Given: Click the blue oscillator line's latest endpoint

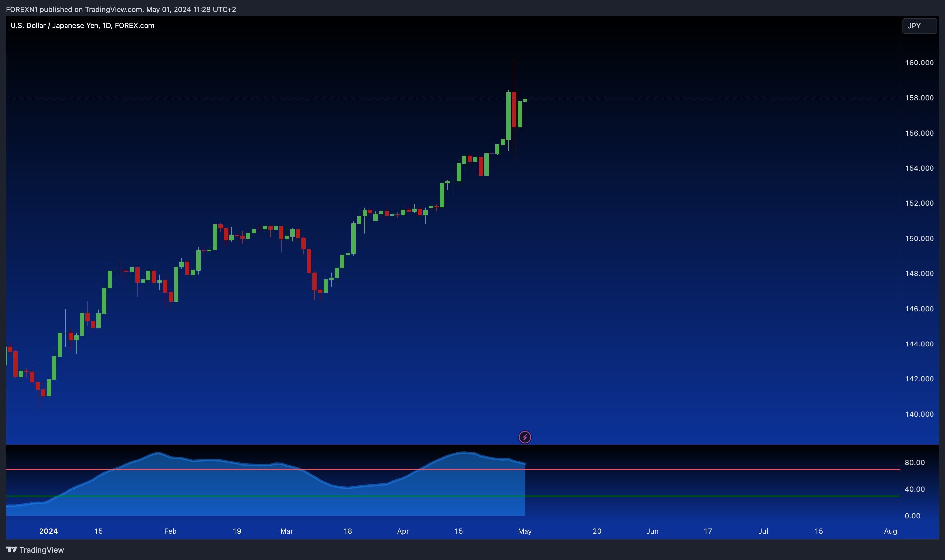Looking at the screenshot, I should coord(525,463).
